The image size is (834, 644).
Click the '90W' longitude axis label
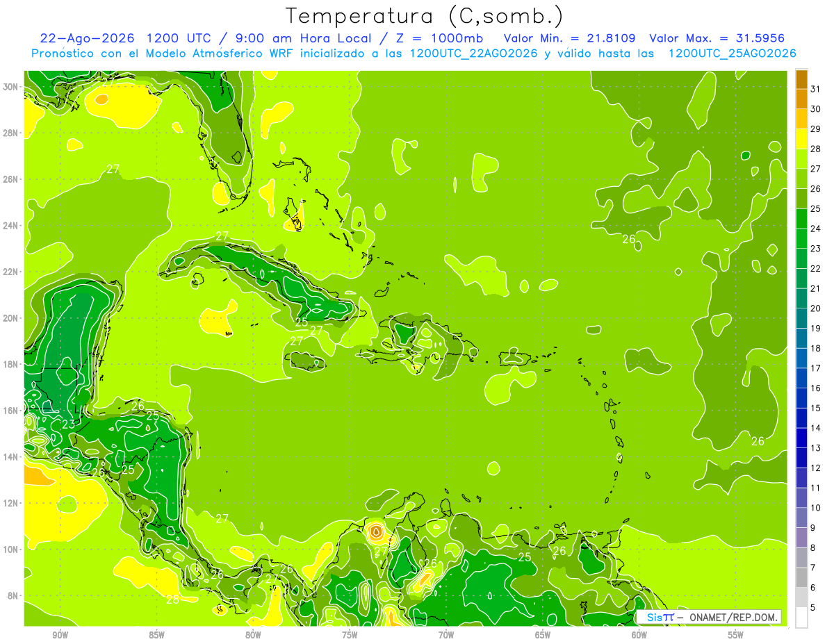coord(60,635)
